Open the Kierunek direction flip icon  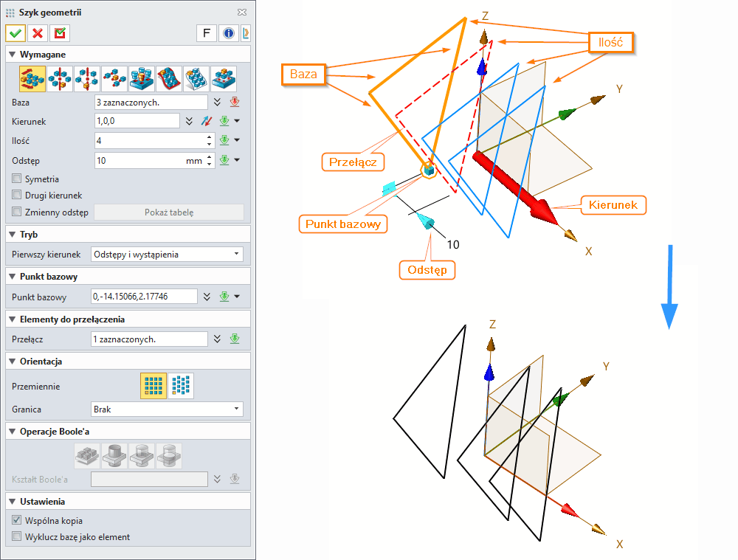coord(207,120)
